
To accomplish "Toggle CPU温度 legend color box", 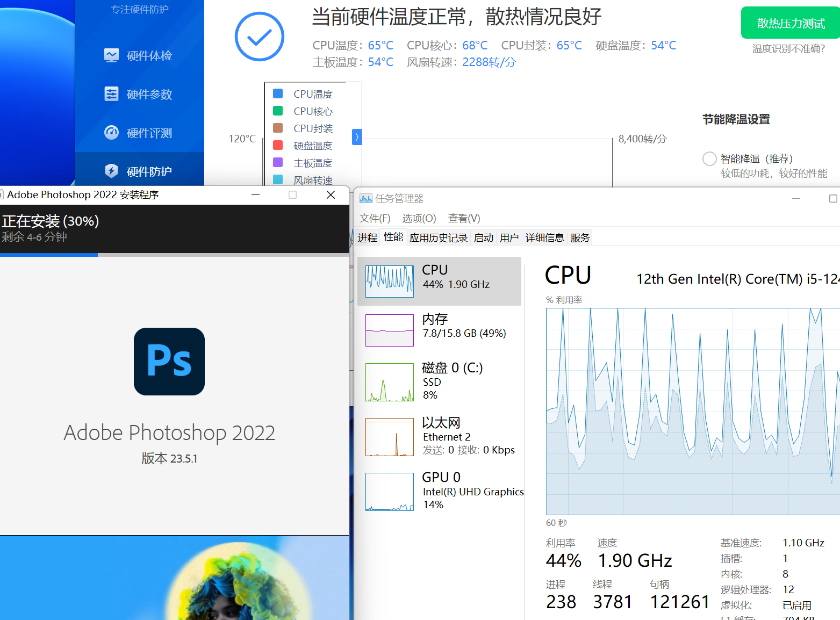I will (x=278, y=93).
